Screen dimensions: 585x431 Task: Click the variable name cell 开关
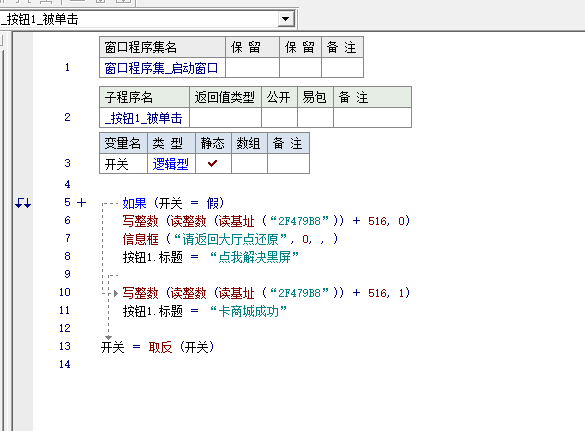[123, 164]
